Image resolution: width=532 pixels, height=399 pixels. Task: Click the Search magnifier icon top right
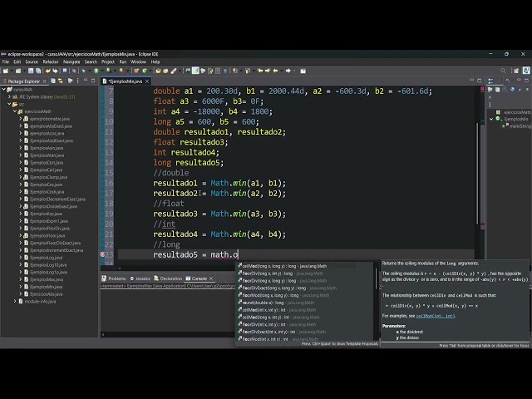pyautogui.click(x=503, y=71)
